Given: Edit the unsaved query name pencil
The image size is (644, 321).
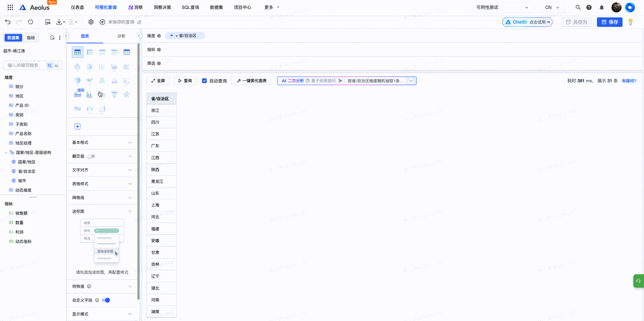Looking at the screenshot, I should (139, 22).
